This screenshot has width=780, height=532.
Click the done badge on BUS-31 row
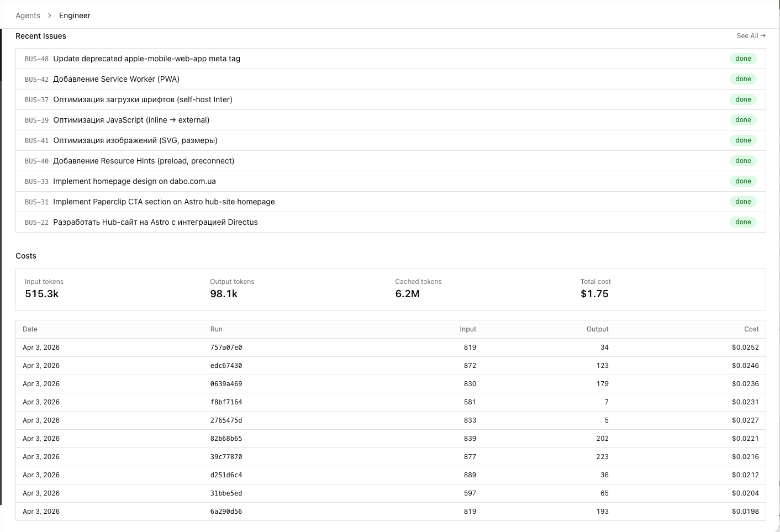coord(743,201)
